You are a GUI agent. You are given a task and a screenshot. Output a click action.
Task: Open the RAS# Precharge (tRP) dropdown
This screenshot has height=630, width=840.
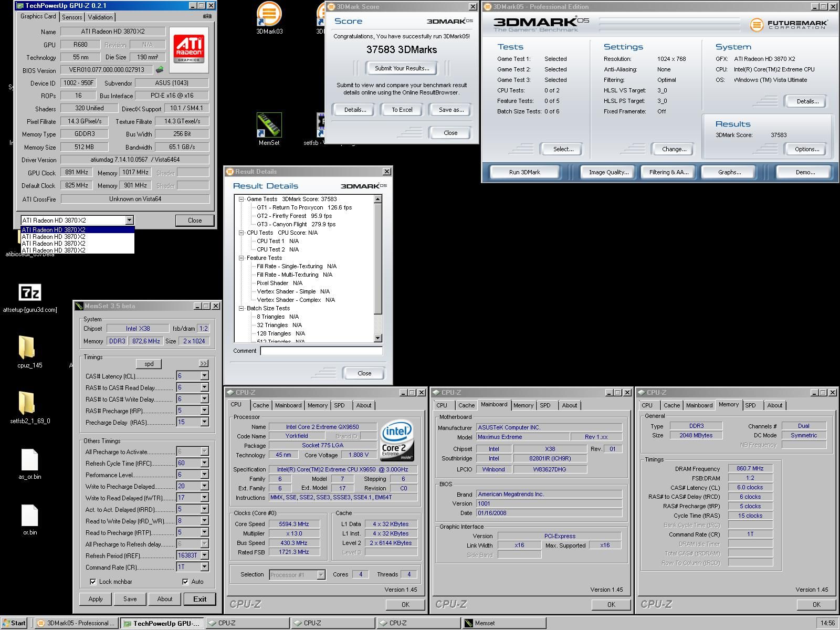pos(204,411)
